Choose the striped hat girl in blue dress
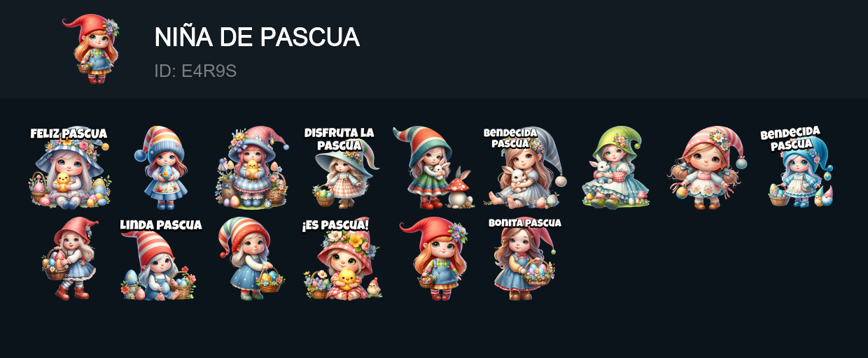 pyautogui.click(x=251, y=258)
